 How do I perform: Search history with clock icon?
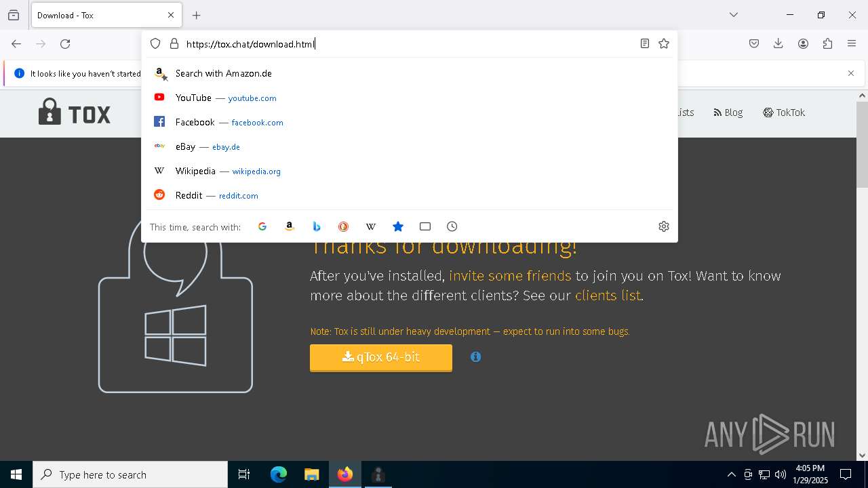click(x=452, y=226)
